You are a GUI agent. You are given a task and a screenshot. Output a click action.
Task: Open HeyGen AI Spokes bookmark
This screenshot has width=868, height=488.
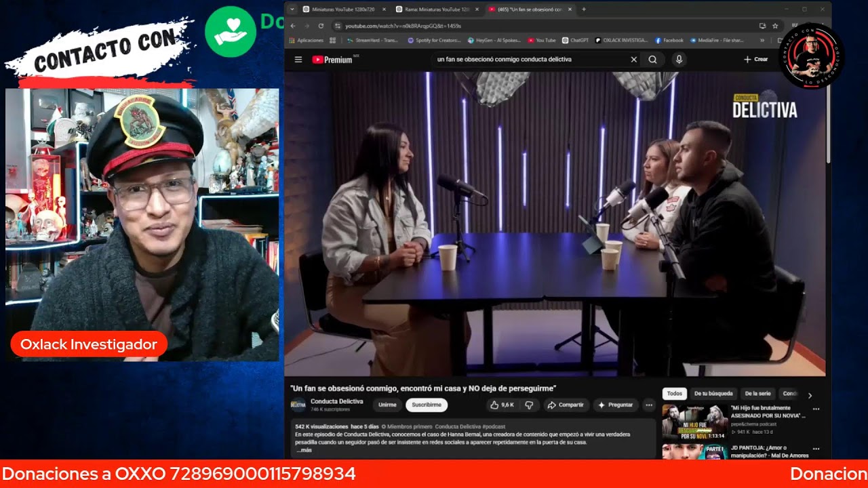pos(494,40)
